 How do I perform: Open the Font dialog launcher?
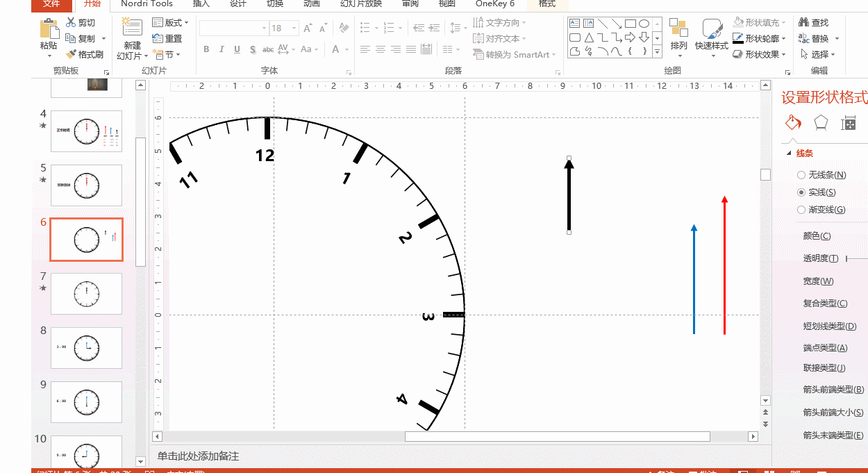[x=349, y=72]
